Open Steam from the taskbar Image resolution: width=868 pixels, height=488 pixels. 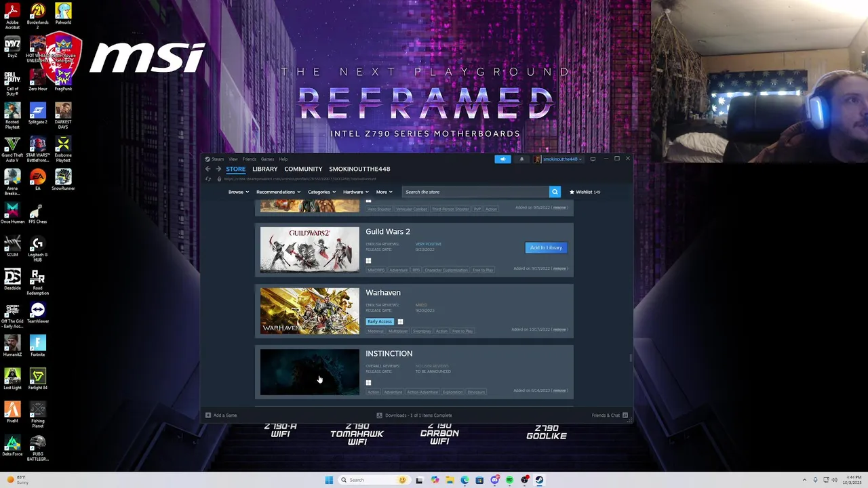[x=540, y=480]
